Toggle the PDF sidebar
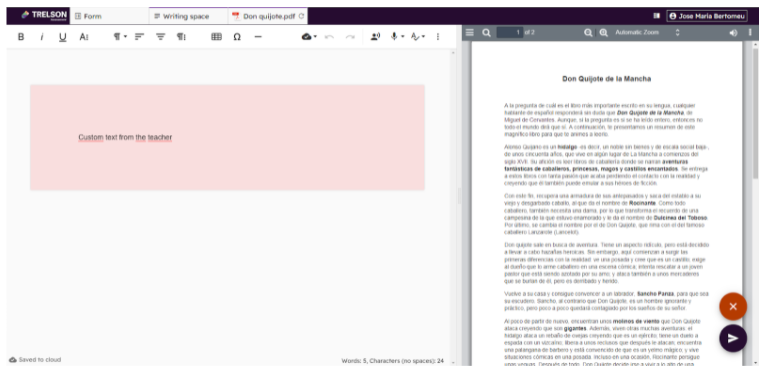 click(469, 32)
